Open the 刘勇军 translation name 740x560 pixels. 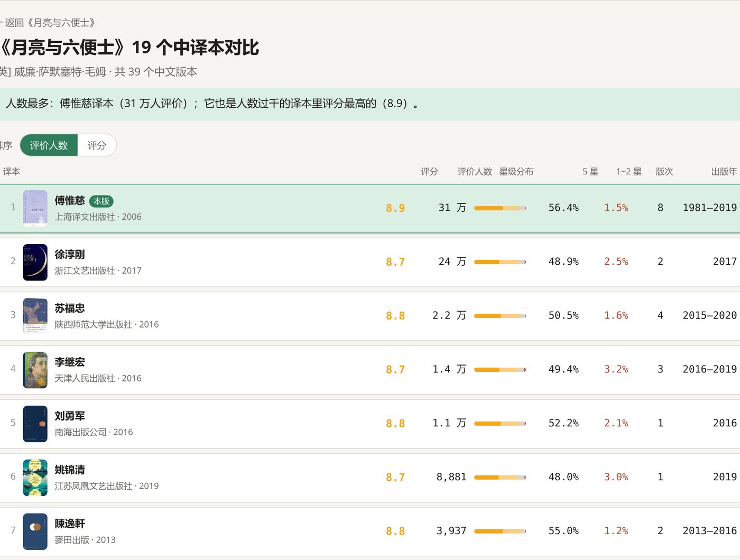[70, 416]
